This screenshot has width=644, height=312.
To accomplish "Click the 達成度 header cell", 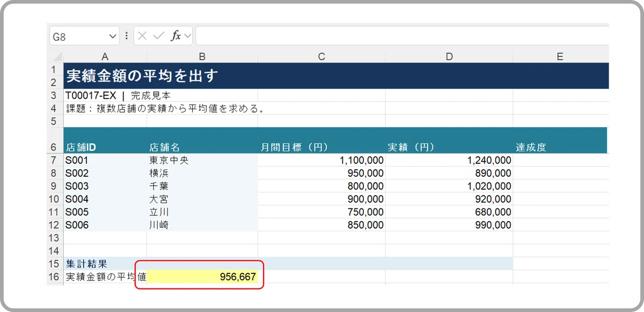I will (x=560, y=140).
